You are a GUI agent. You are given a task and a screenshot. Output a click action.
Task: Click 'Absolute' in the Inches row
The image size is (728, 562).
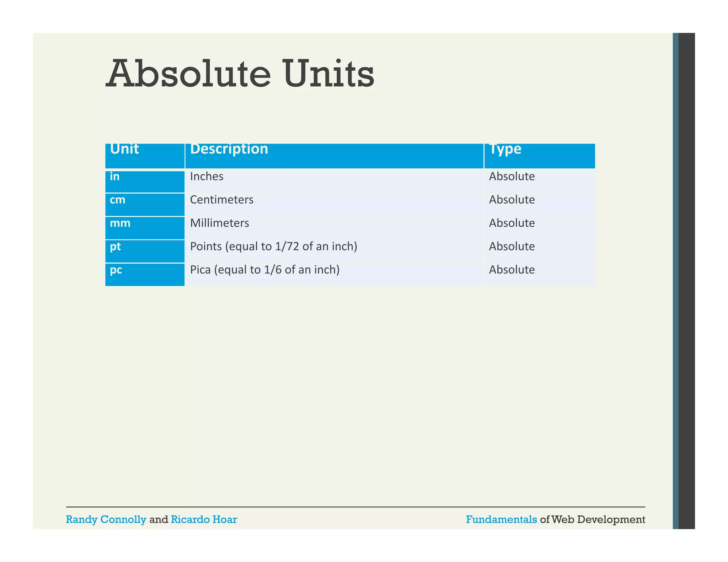click(x=512, y=176)
